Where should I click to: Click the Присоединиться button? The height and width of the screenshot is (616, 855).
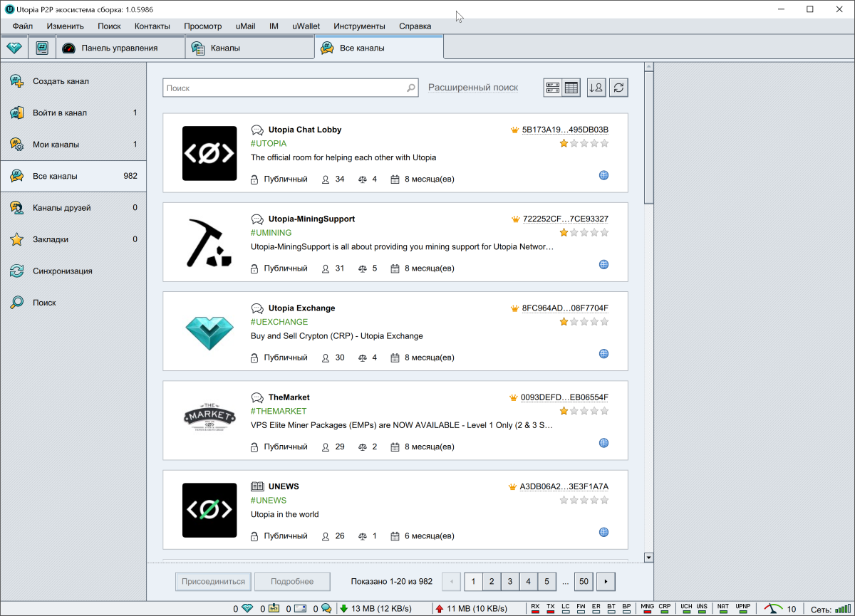tap(214, 581)
